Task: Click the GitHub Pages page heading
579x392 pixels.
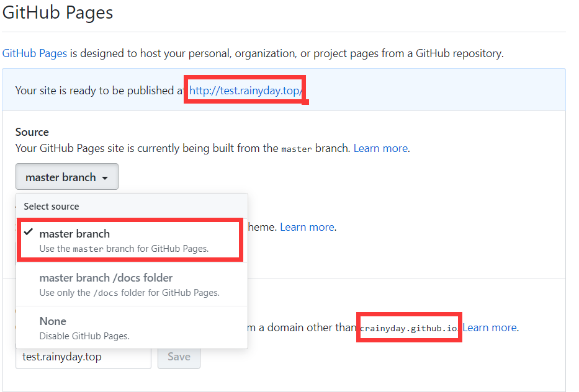Action: pyautogui.click(x=57, y=12)
